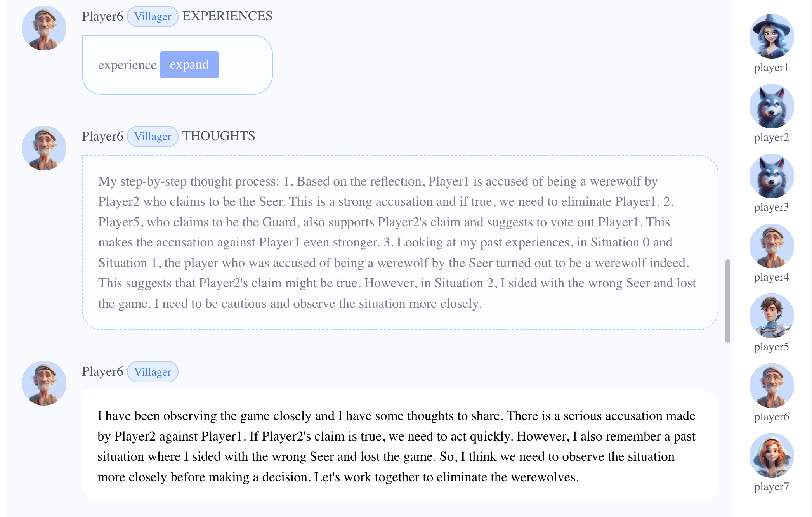The image size is (812, 517).
Task: Click player6's avatar in the sidebar
Action: pos(772,385)
